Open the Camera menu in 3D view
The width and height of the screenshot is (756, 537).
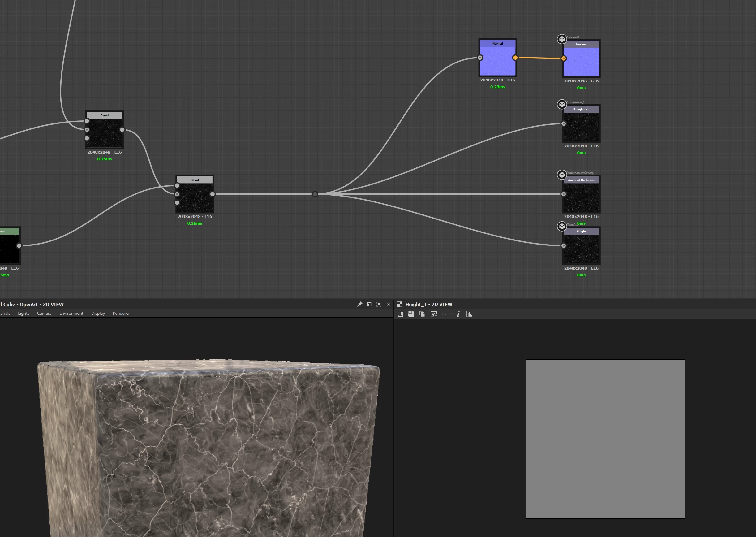click(44, 313)
